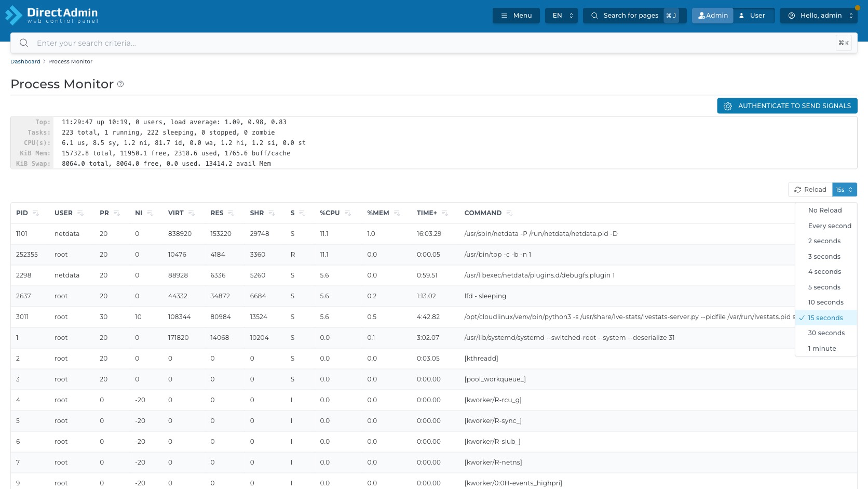Click the Reload button
This screenshot has width=868, height=489.
[x=810, y=190]
